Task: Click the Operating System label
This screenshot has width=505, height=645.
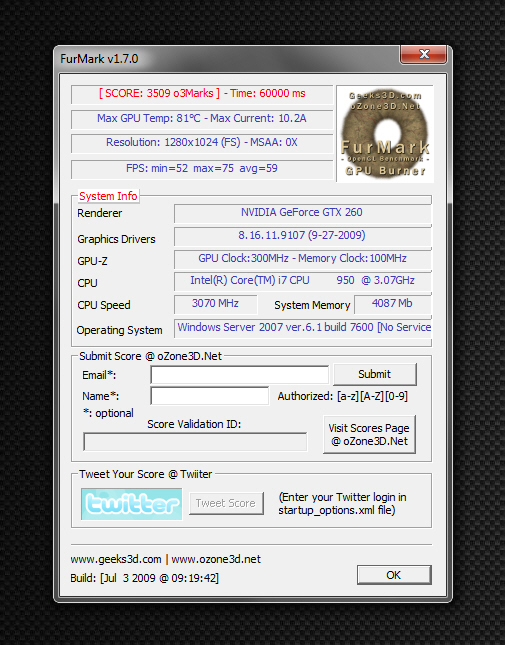Action: pyautogui.click(x=119, y=330)
